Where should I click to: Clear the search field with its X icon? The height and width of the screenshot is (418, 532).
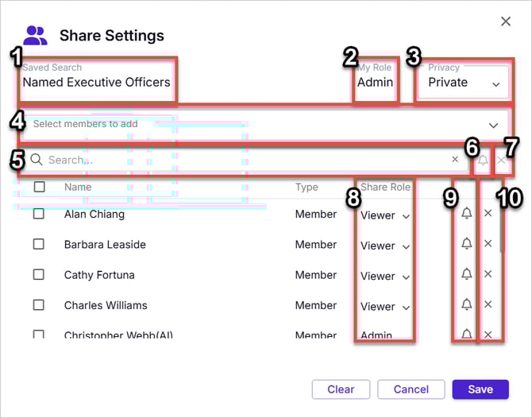[x=455, y=159]
